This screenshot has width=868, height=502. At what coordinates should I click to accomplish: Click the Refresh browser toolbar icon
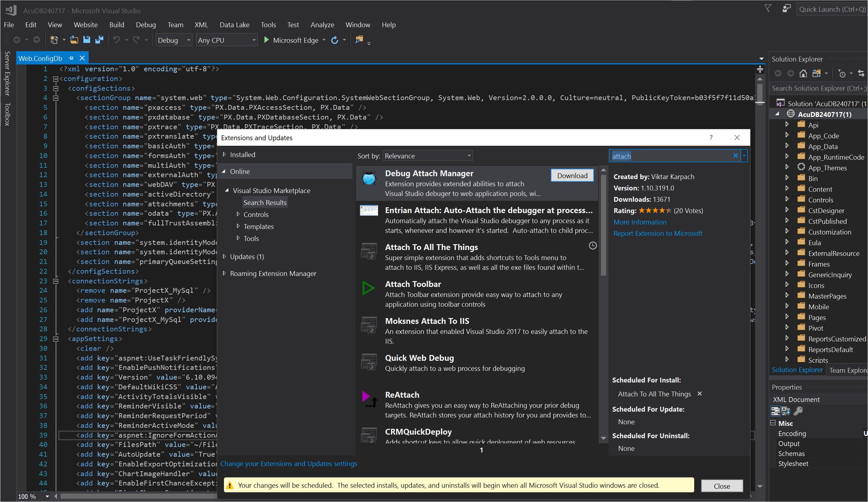point(334,40)
